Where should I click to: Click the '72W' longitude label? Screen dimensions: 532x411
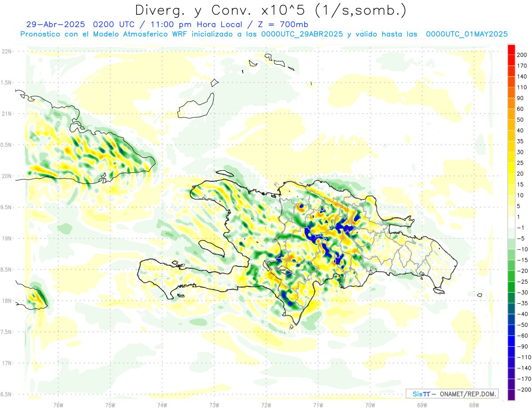[266, 405]
